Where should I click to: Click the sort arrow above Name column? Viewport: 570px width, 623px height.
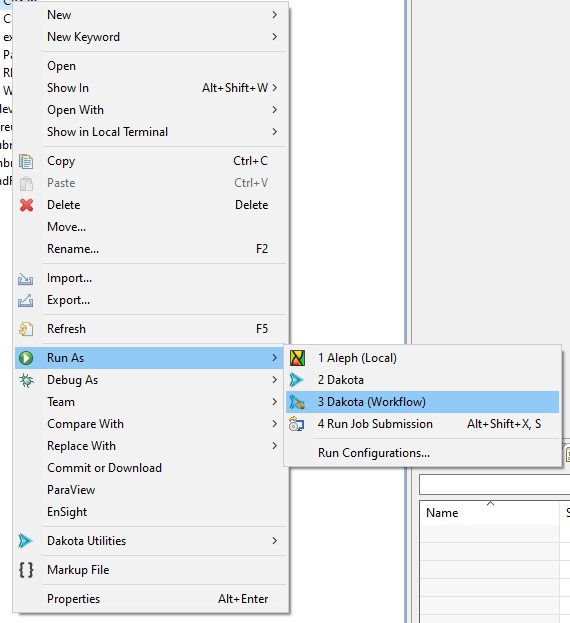(491, 503)
